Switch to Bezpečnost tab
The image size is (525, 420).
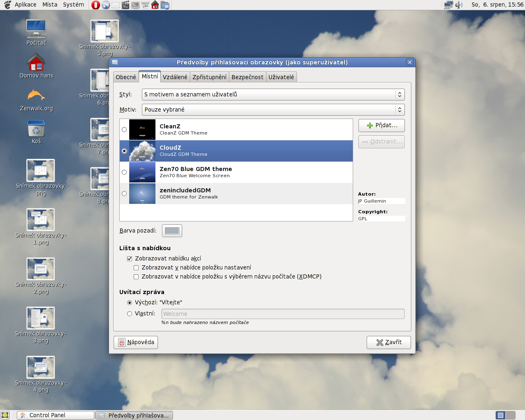click(248, 77)
